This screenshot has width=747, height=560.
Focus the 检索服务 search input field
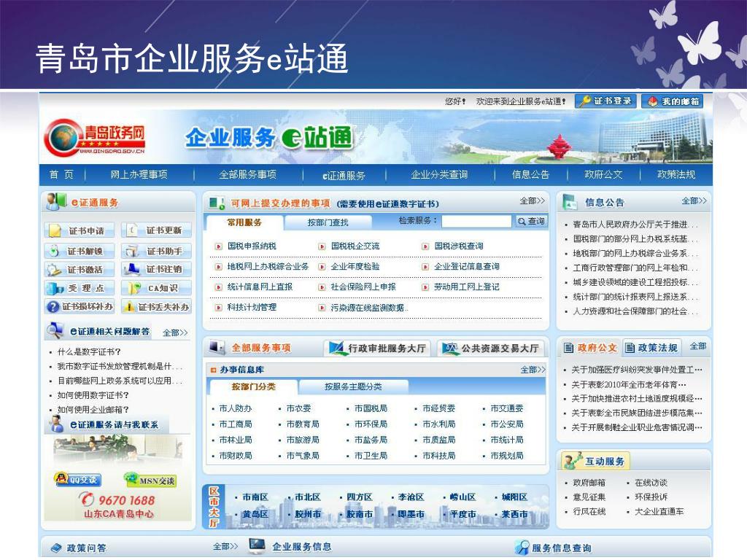[x=476, y=221]
